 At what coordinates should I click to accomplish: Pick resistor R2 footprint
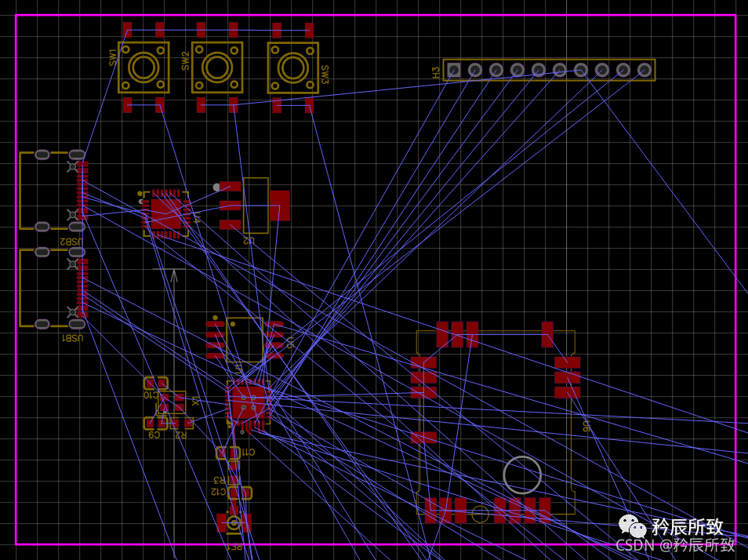click(x=181, y=423)
